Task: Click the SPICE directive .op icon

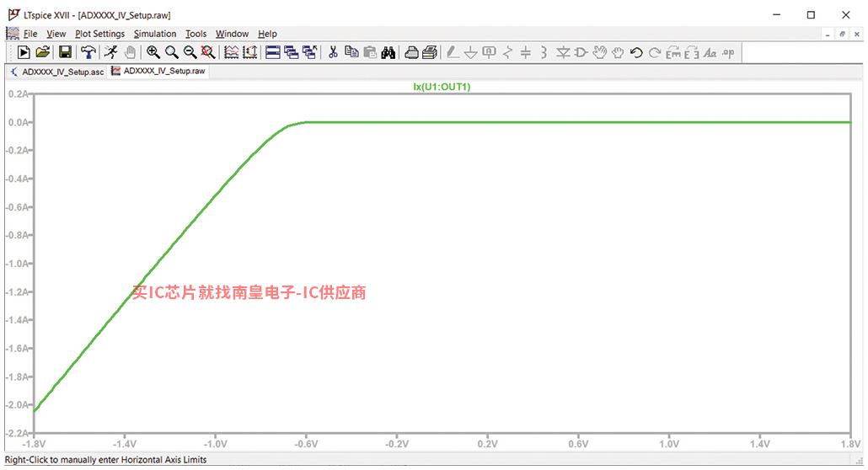Action: coord(728,52)
